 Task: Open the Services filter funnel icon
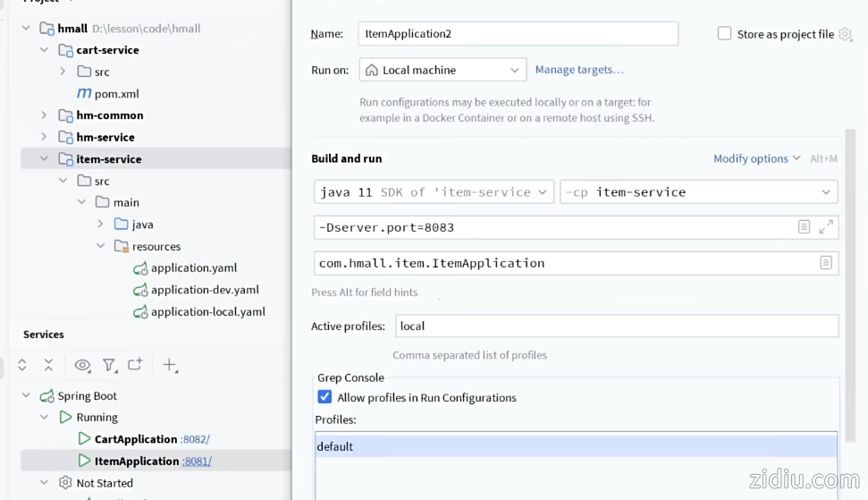109,365
